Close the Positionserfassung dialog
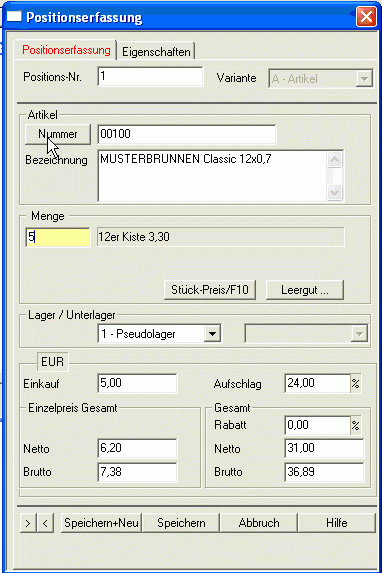 click(366, 17)
